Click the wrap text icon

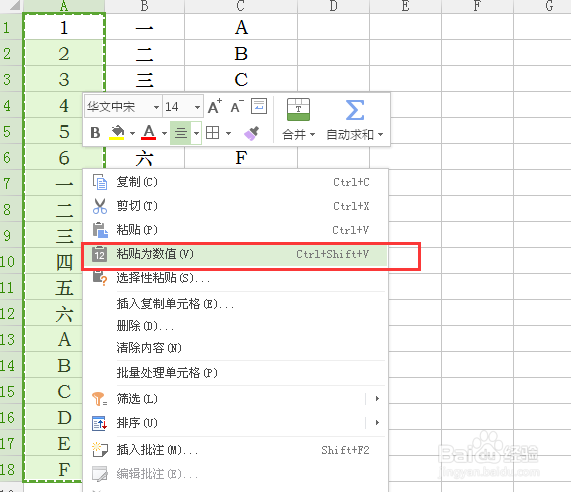pyautogui.click(x=259, y=106)
